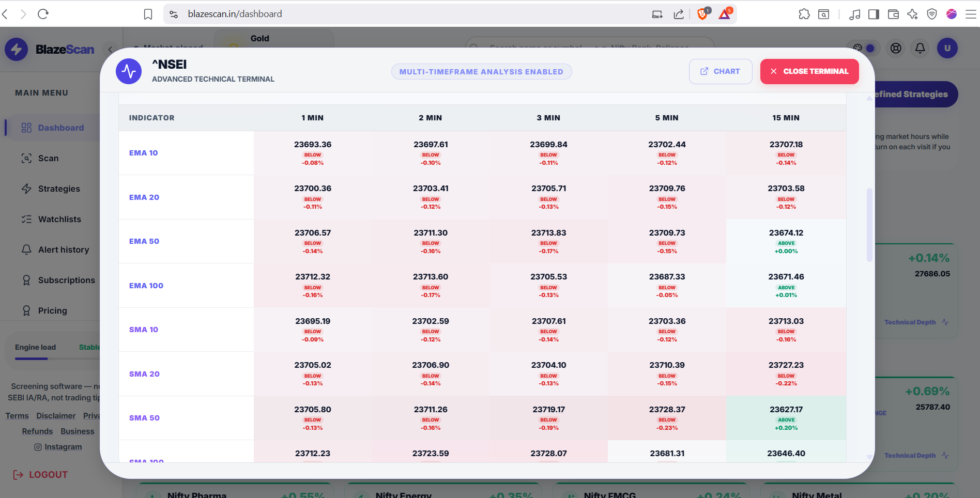Open the Brave Wallet icon
The image size is (980, 498).
point(893,14)
